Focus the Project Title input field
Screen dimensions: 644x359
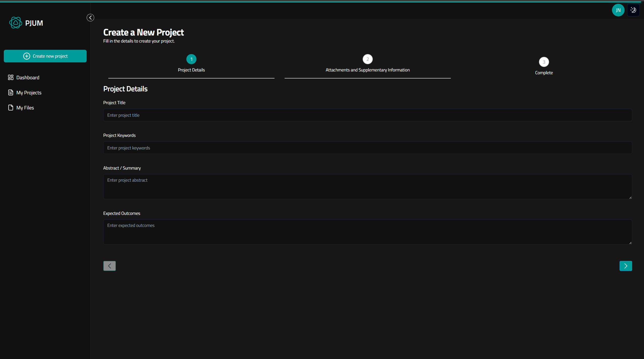coord(367,115)
